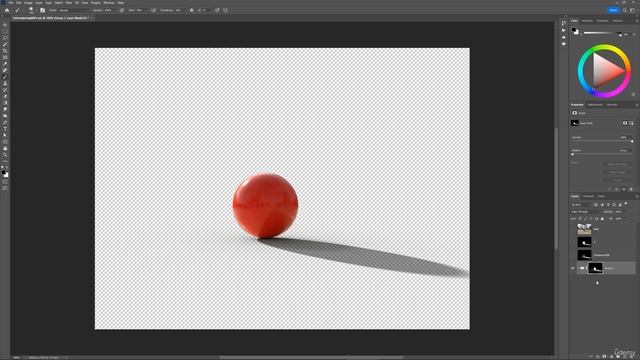Select the Blur tool
640x360 pixels.
(x=5, y=109)
